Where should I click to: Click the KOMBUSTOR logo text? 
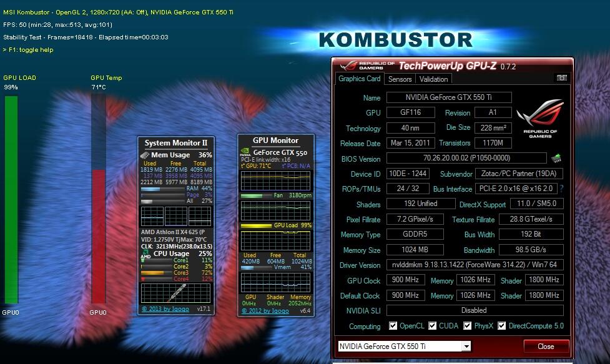click(x=396, y=40)
